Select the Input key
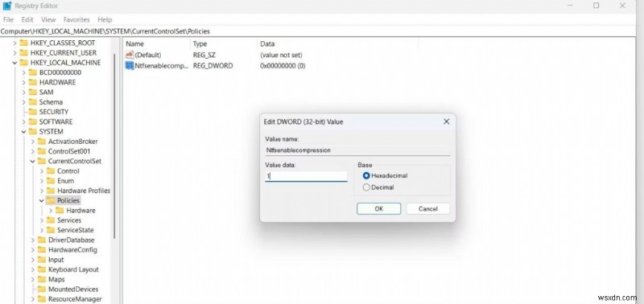This screenshot has height=304, width=644. (x=56, y=259)
